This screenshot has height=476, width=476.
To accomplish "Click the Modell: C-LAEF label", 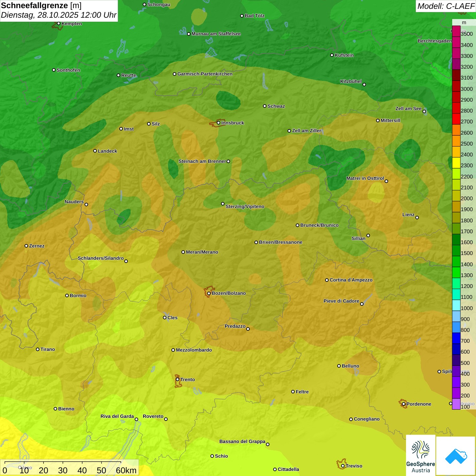I will [446, 6].
